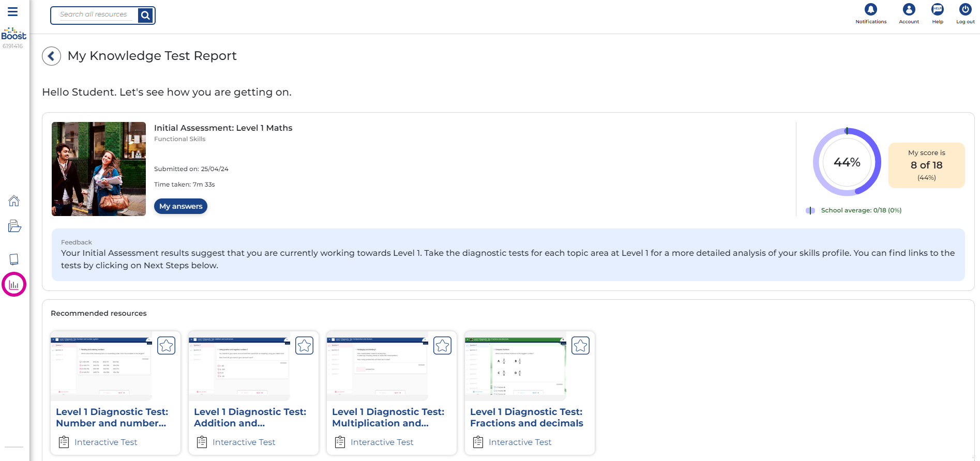Click the search magnifier button
The height and width of the screenshot is (461, 980).
pyautogui.click(x=145, y=16)
